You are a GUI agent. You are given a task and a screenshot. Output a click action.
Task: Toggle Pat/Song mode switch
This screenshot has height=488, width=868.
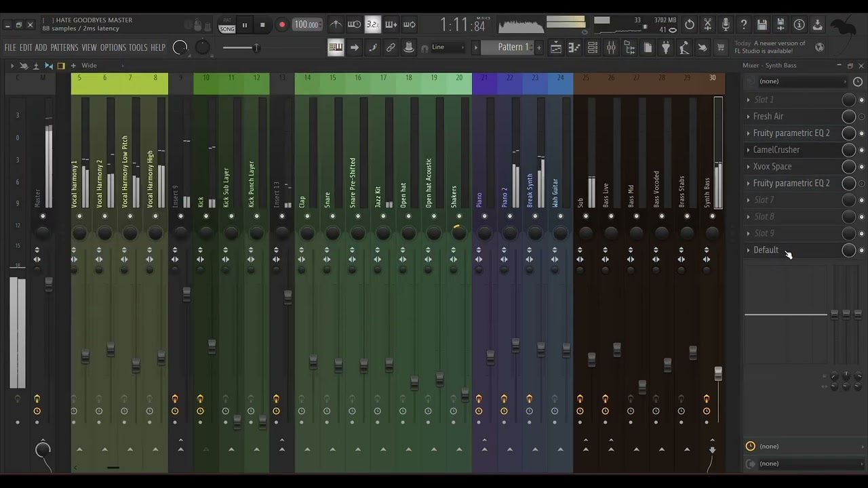226,26
